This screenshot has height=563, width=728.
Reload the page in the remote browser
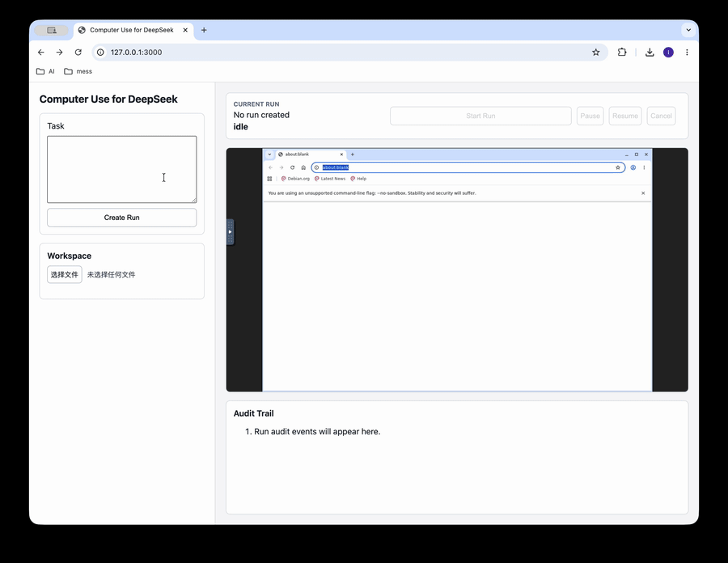point(293,167)
